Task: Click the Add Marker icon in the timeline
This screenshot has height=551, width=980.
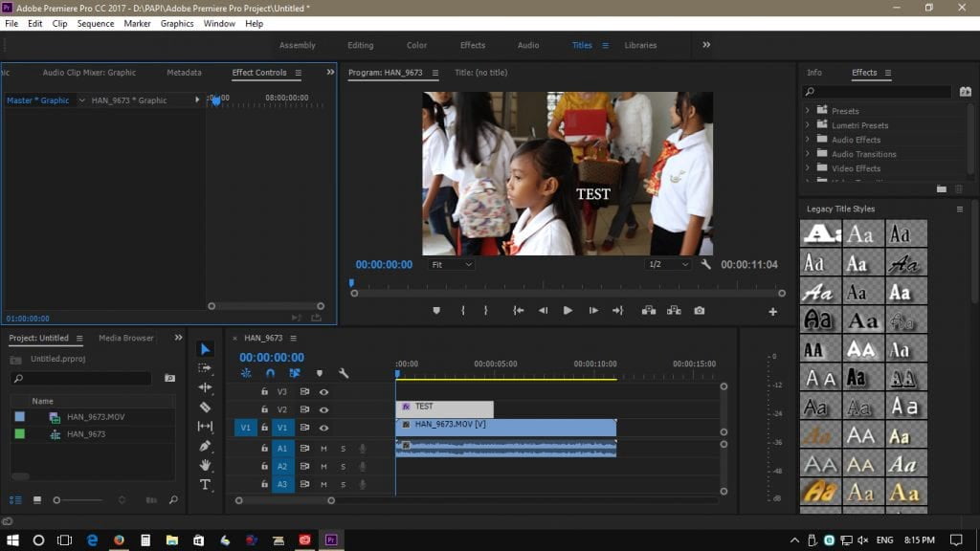Action: 320,373
